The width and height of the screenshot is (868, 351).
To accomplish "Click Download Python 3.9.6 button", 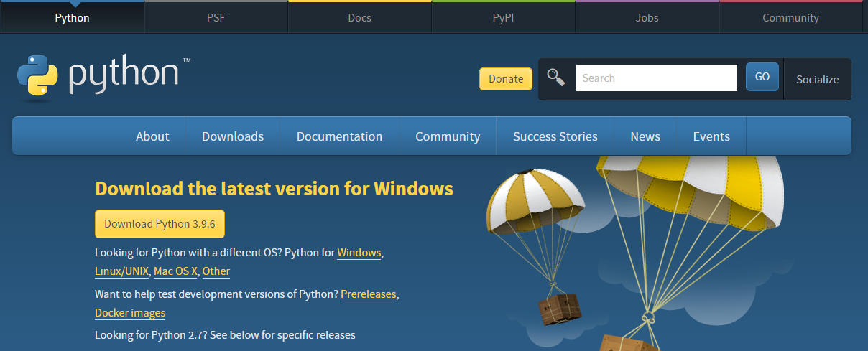I will [x=160, y=224].
